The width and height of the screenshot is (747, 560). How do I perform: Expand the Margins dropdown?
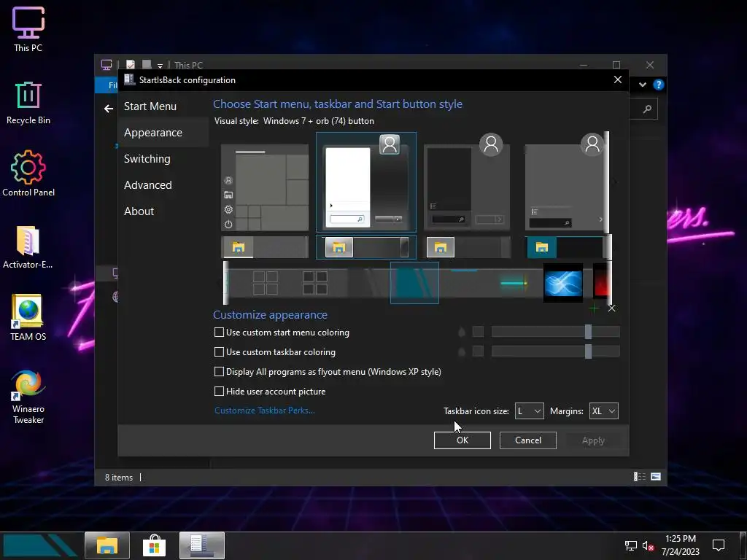point(603,411)
